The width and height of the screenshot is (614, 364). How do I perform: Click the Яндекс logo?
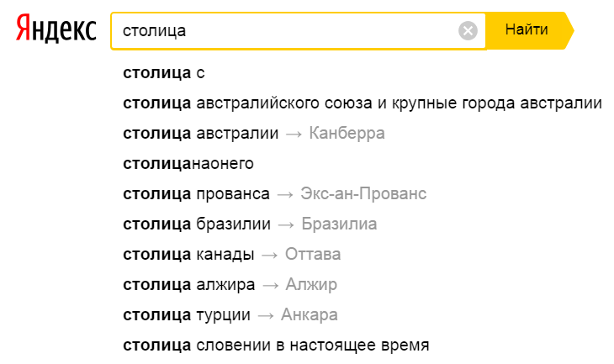click(x=56, y=29)
